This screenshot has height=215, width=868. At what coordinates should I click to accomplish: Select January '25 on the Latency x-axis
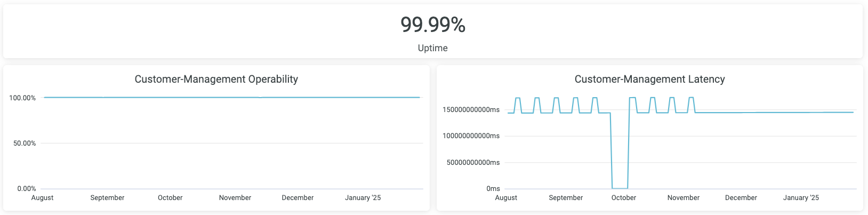[x=801, y=197]
